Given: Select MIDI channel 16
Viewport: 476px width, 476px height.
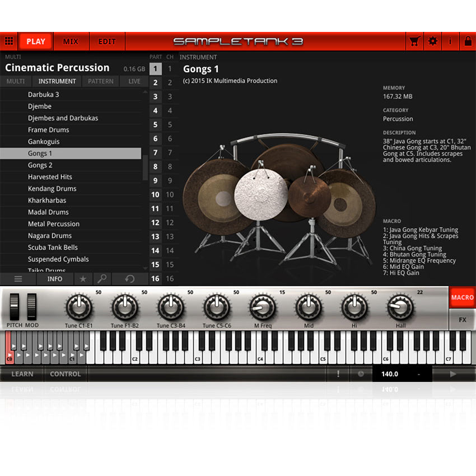Looking at the screenshot, I should point(170,279).
